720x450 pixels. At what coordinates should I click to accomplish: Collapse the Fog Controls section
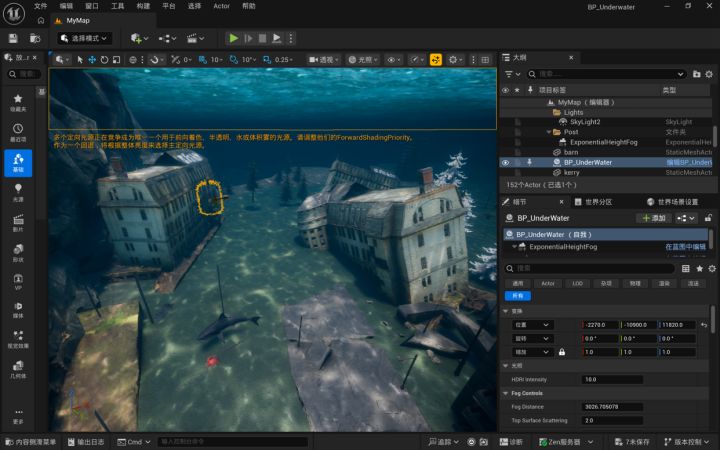point(506,394)
